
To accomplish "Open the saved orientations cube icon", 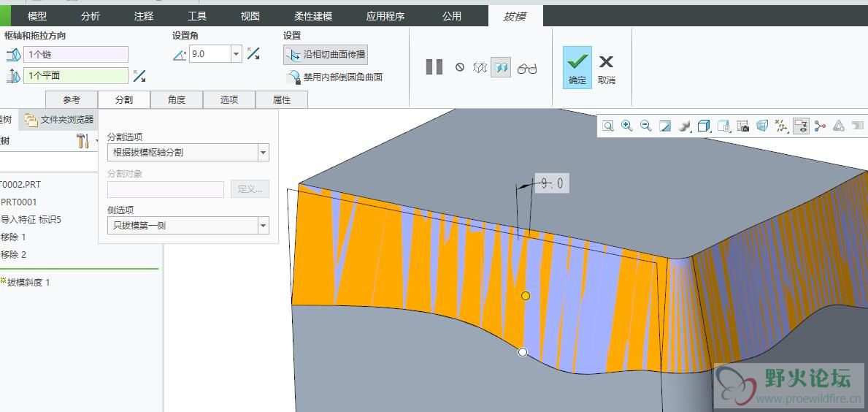I will pyautogui.click(x=704, y=126).
